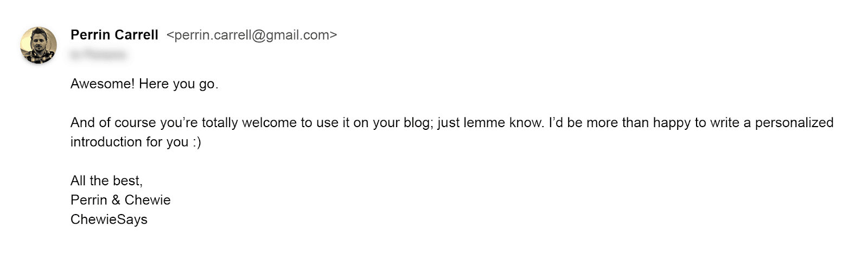Click the phrase "lemme know"
This screenshot has width=868, height=257.
coord(503,122)
